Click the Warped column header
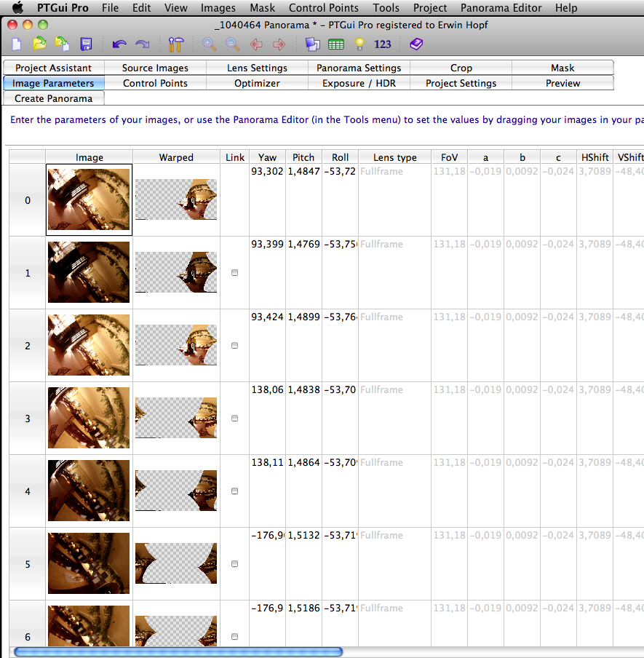The height and width of the screenshot is (658, 644). coord(176,157)
